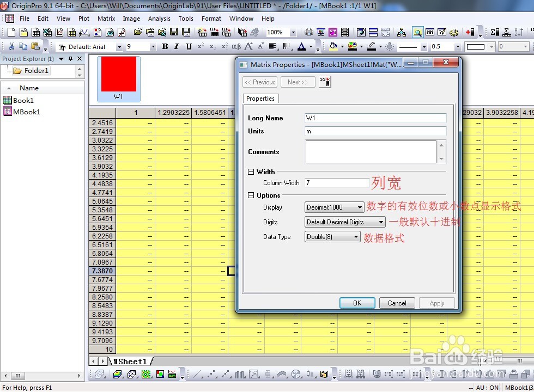Image resolution: width=534 pixels, height=392 pixels.
Task: Toggle italic formatting
Action: (x=177, y=47)
